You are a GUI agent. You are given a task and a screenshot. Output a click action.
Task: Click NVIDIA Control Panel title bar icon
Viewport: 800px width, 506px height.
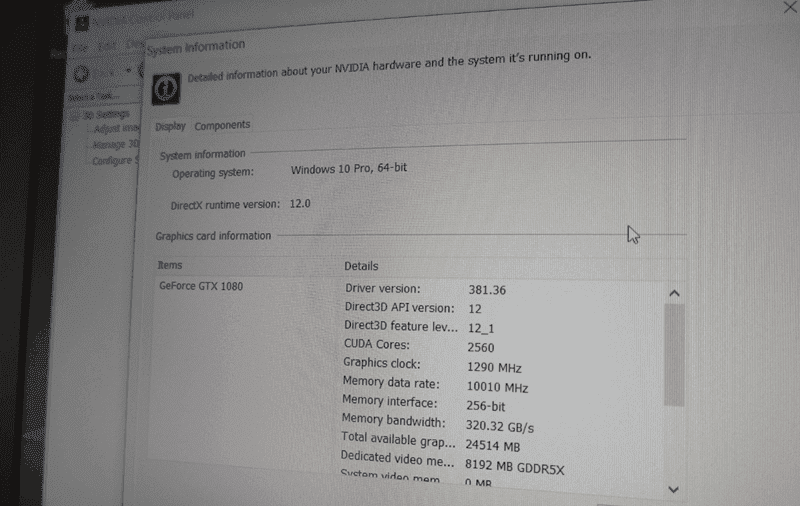coord(82,23)
